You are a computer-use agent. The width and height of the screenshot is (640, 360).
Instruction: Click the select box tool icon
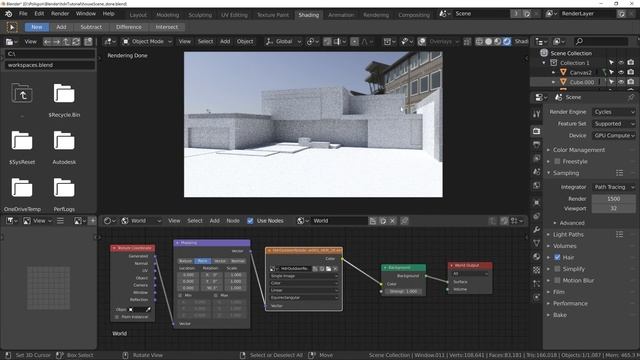(12, 27)
